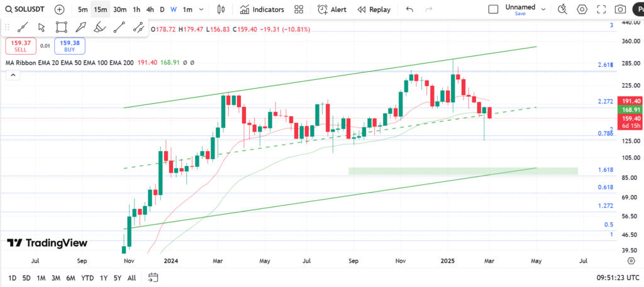This screenshot has height=287, width=644.
Task: Collapse the indicator legend chevron
Action: coord(11,74)
